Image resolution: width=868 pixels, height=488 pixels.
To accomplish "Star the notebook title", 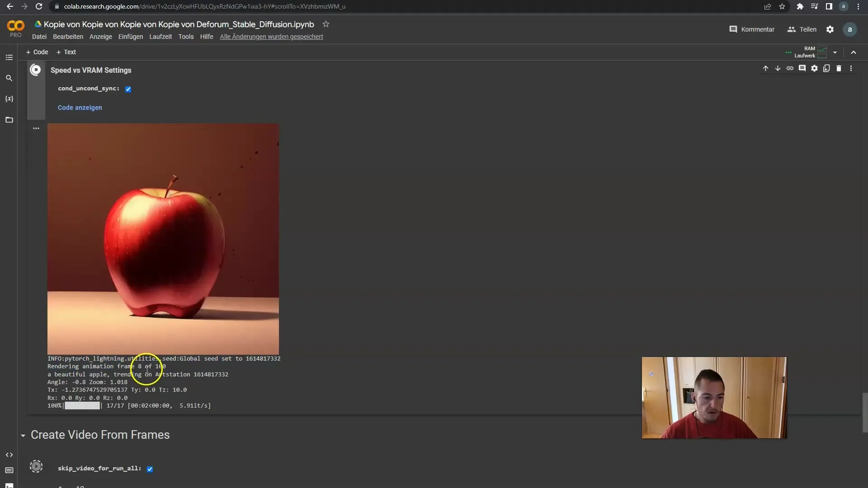I will coord(326,24).
